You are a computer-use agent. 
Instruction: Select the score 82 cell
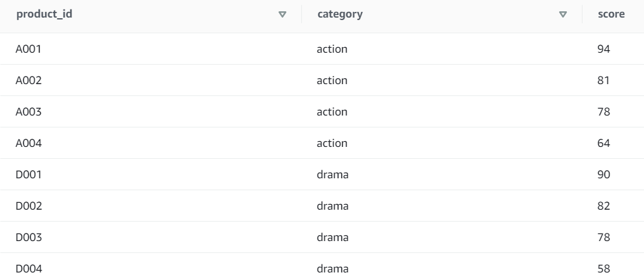pyautogui.click(x=604, y=206)
